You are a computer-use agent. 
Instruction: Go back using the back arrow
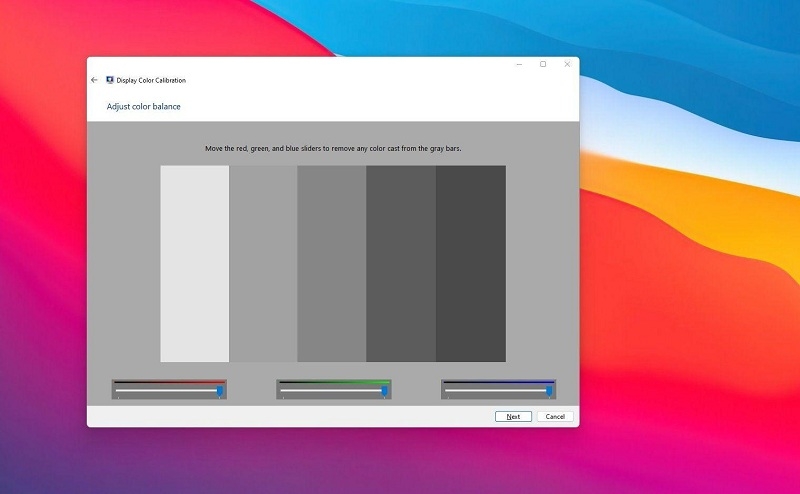[x=94, y=80]
